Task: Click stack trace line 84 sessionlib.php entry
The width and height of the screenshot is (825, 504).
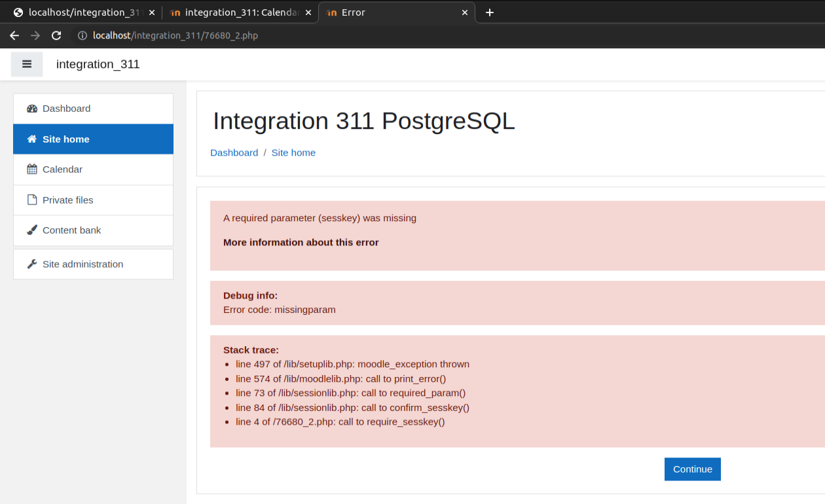Action: 352,408
